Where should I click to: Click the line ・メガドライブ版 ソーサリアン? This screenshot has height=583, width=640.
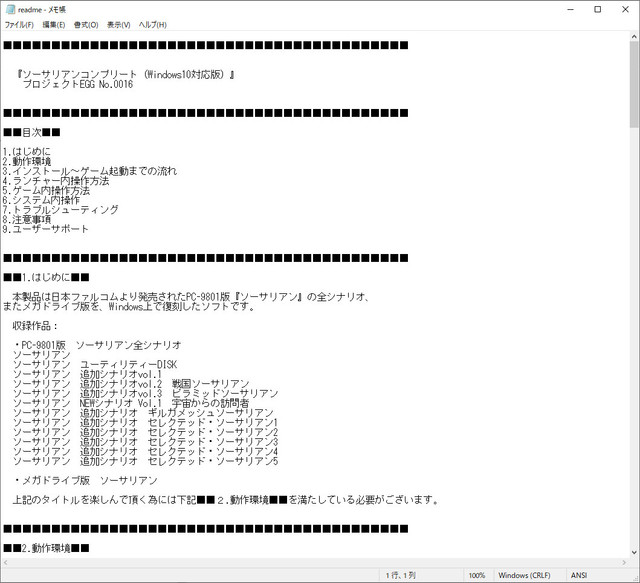tap(85, 481)
